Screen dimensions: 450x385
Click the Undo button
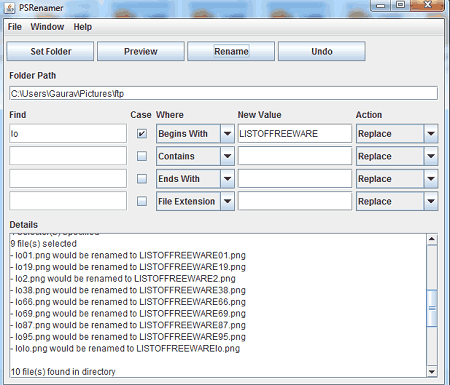[322, 51]
